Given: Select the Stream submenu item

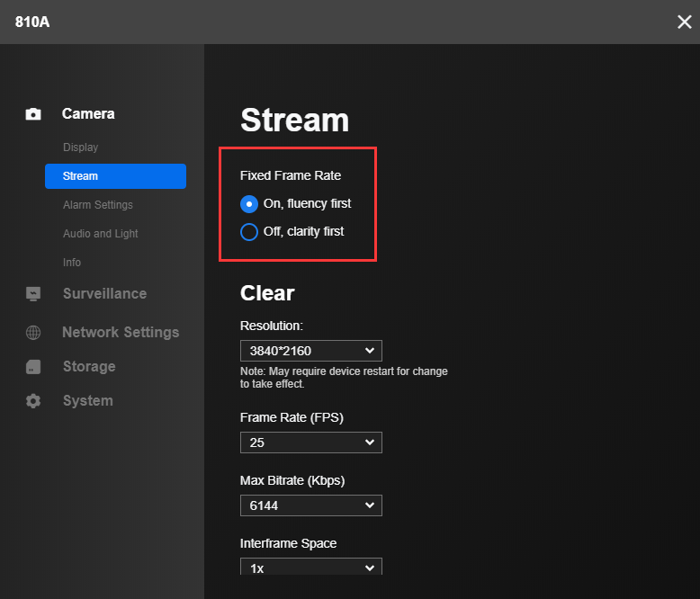Looking at the screenshot, I should click(115, 176).
